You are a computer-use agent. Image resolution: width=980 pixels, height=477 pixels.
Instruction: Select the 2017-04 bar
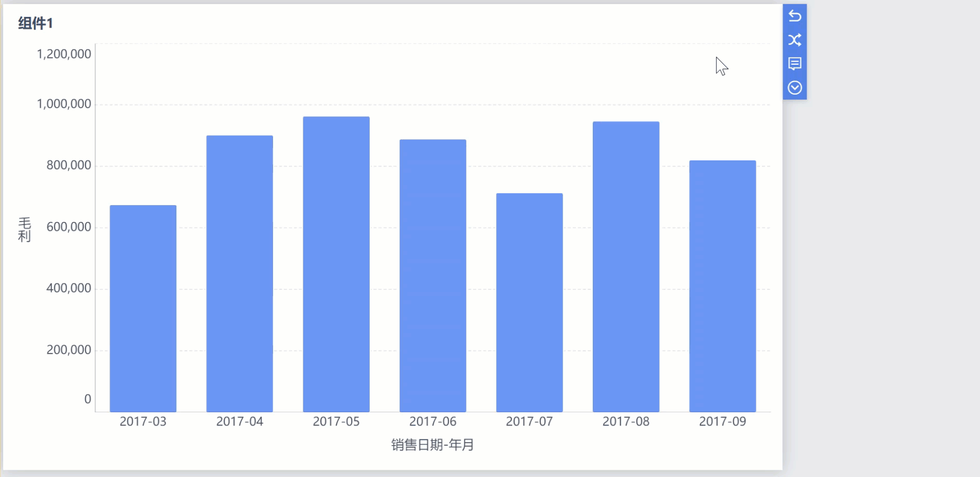point(240,273)
